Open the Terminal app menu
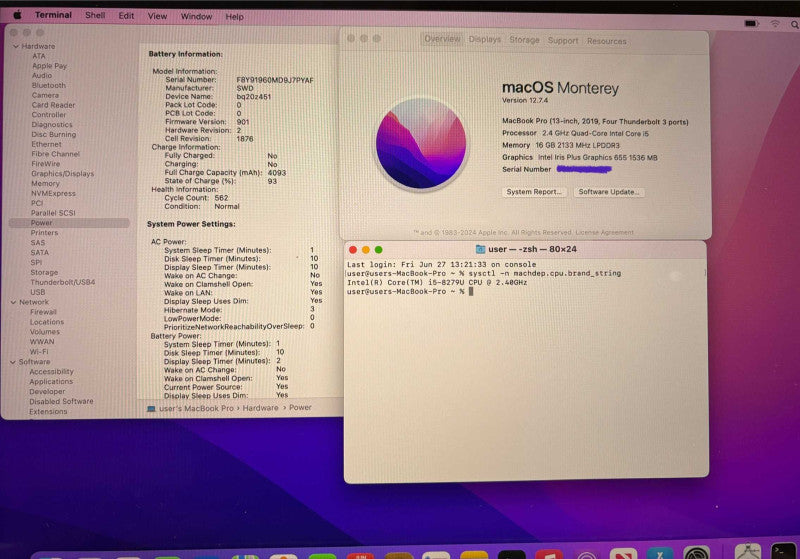This screenshot has width=800, height=559. [x=53, y=15]
